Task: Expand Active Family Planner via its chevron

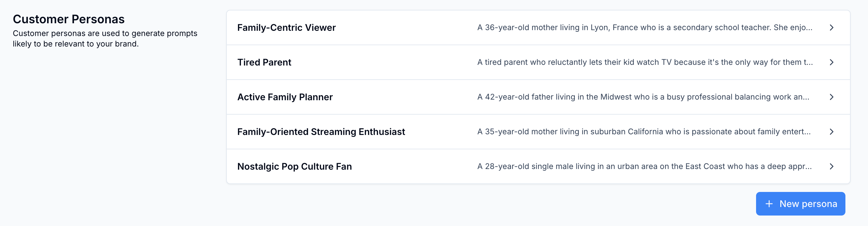Action: point(831,97)
